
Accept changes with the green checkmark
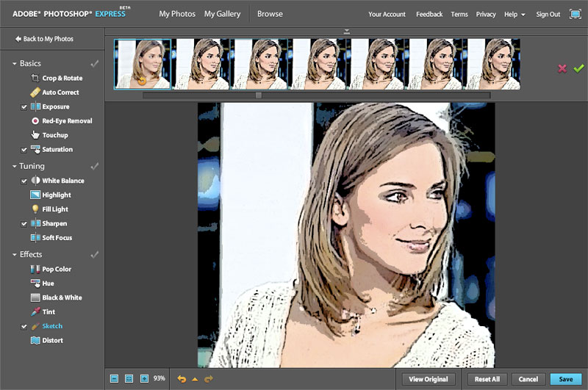pyautogui.click(x=578, y=68)
